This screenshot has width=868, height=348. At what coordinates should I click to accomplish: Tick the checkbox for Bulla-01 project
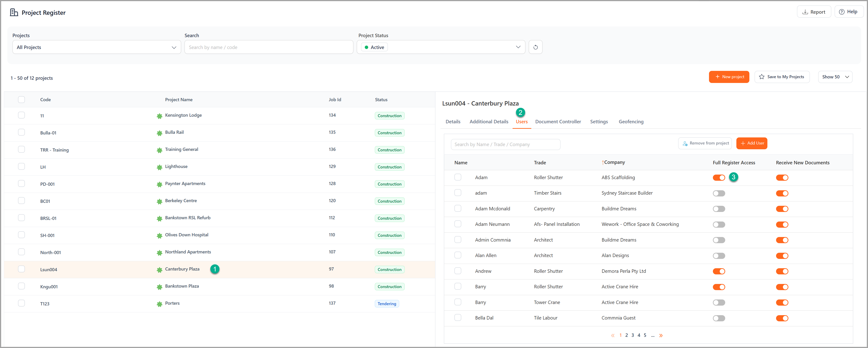tap(22, 132)
